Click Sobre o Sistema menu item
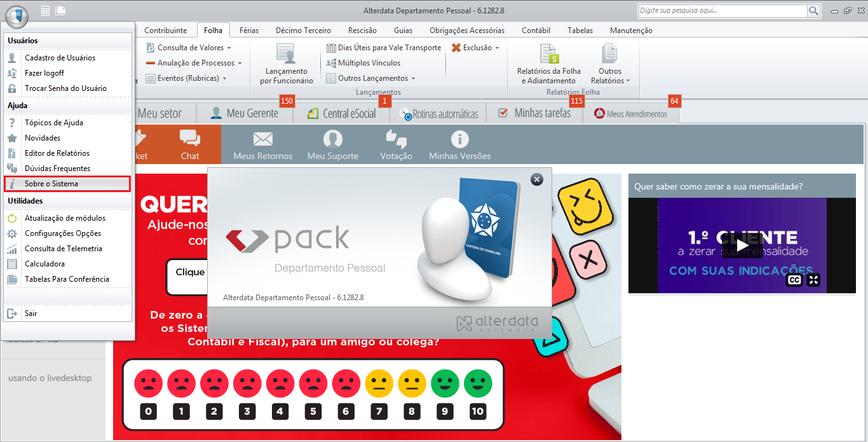This screenshot has height=442, width=868. (x=68, y=184)
